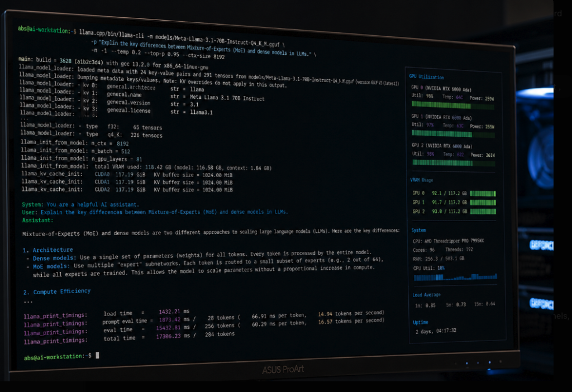This screenshot has height=392, width=572.
Task: Select the "1m: 0.85" load value
Action: pos(425,305)
